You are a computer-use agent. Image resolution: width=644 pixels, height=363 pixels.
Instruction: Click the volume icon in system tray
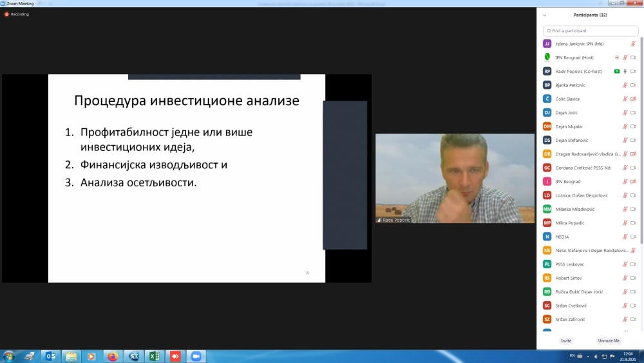(596, 357)
